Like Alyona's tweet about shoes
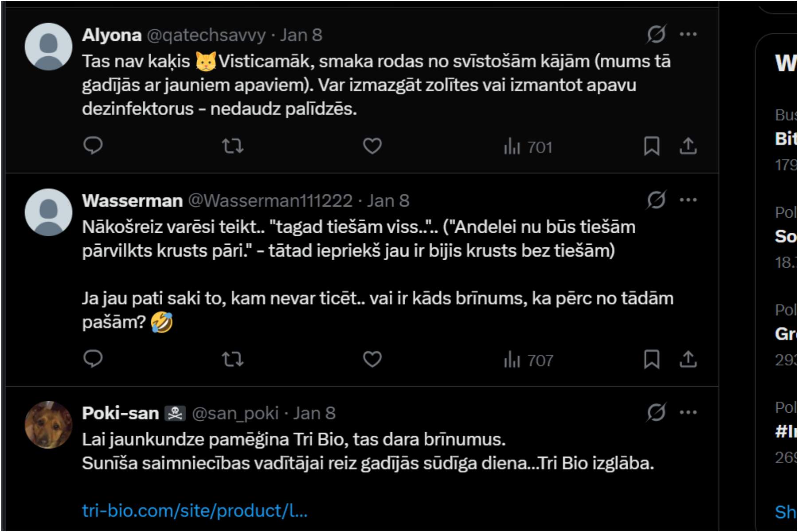Screen dimensions: 798x532 click(372, 145)
